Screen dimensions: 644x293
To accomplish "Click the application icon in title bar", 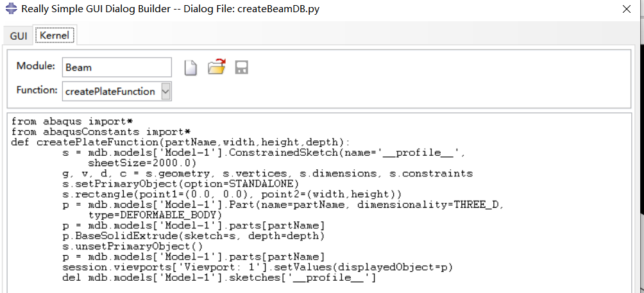I will 10,9.
